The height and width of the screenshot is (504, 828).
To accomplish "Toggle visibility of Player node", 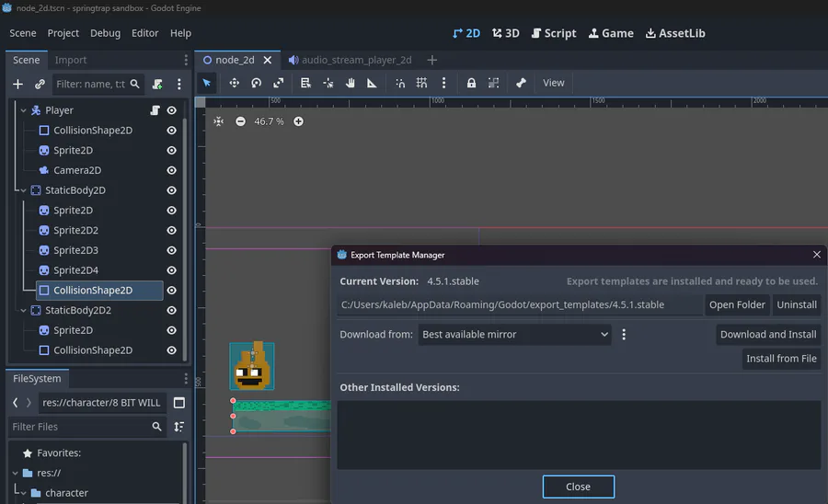I will point(172,110).
